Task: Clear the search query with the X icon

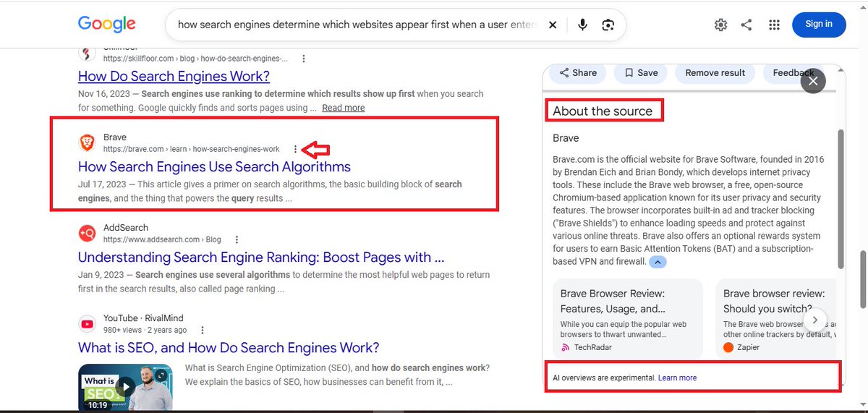Action: point(553,25)
